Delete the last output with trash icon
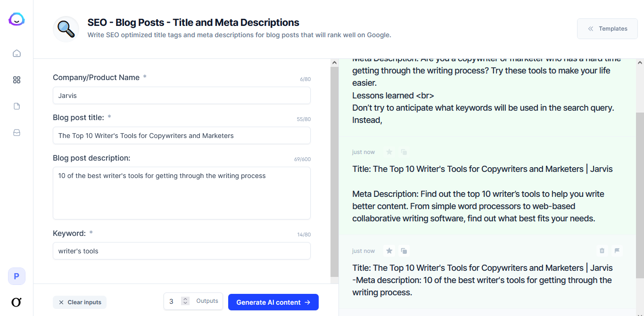Viewport: 644px width, 316px height. 602,251
